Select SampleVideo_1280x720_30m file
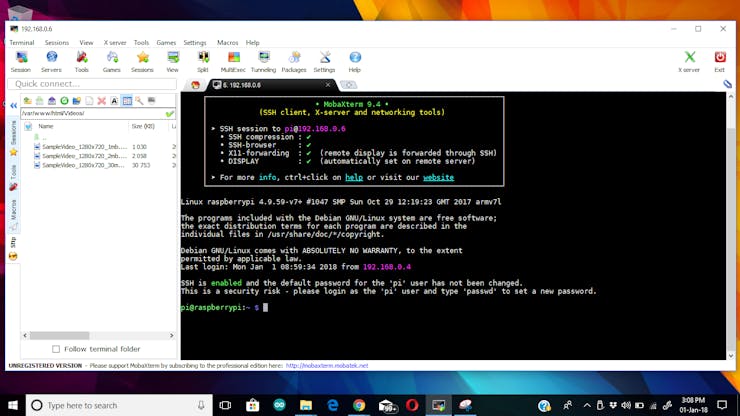 pyautogui.click(x=84, y=165)
